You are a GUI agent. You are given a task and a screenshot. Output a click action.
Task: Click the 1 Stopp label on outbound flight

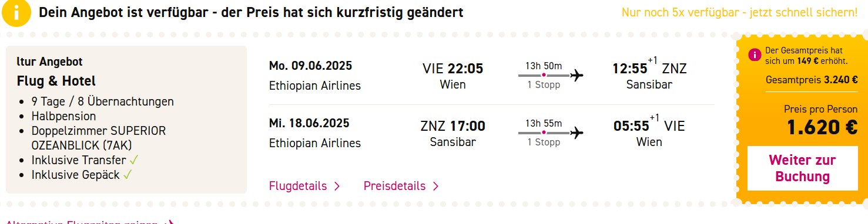[x=544, y=86]
